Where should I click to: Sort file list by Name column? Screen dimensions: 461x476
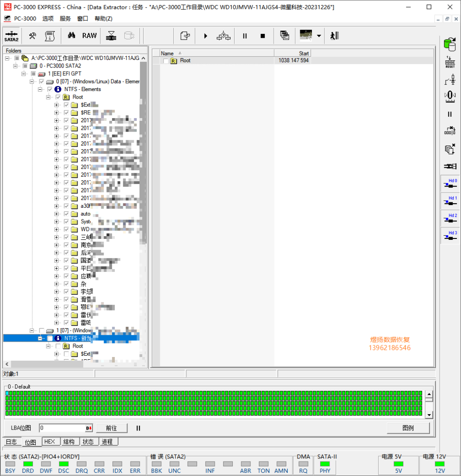(x=217, y=53)
